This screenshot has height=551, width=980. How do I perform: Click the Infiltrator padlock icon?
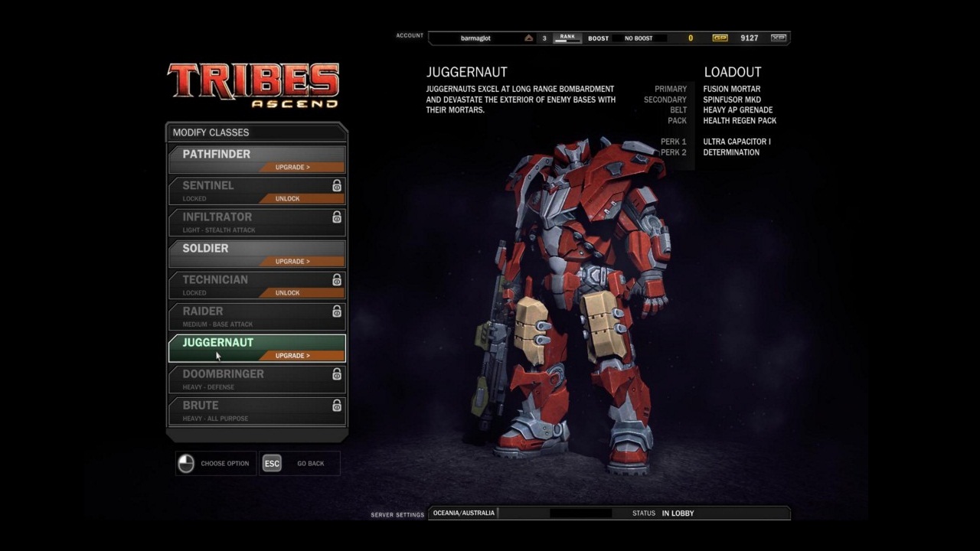click(x=336, y=217)
